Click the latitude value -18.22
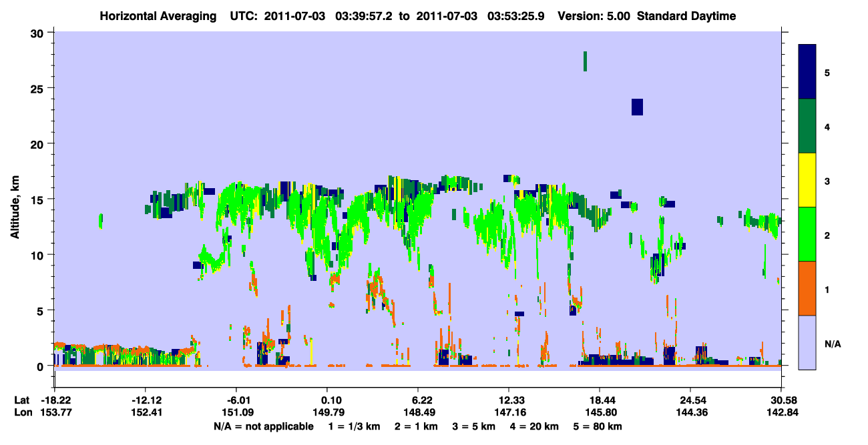Image resolution: width=868 pixels, height=445 pixels. [x=55, y=400]
